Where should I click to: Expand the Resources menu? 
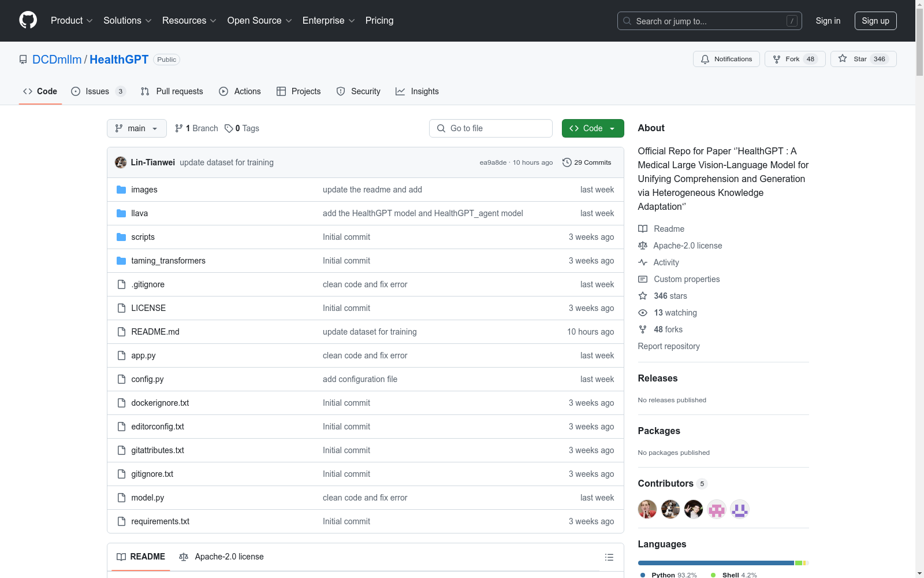pyautogui.click(x=189, y=21)
